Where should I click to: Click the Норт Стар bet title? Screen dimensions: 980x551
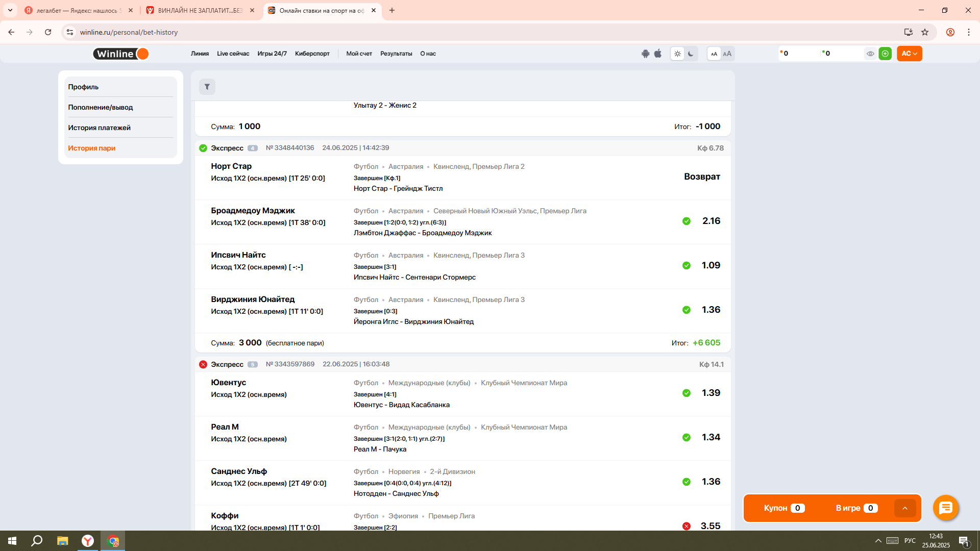pos(231,166)
